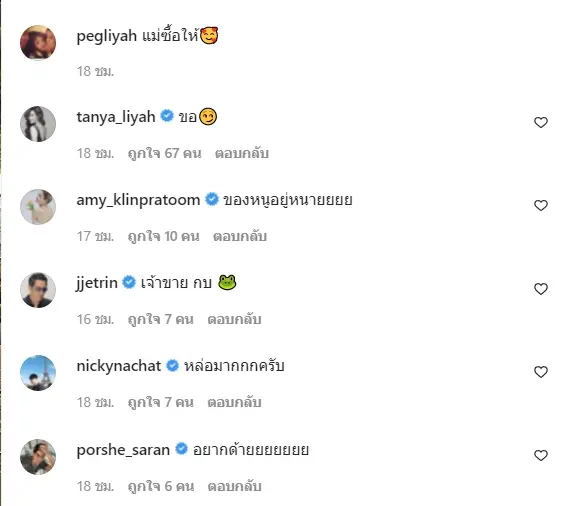Viewport: 563px width, 506px height.
Task: Like tanya_liyah's comment with the heart
Action: coord(541,122)
